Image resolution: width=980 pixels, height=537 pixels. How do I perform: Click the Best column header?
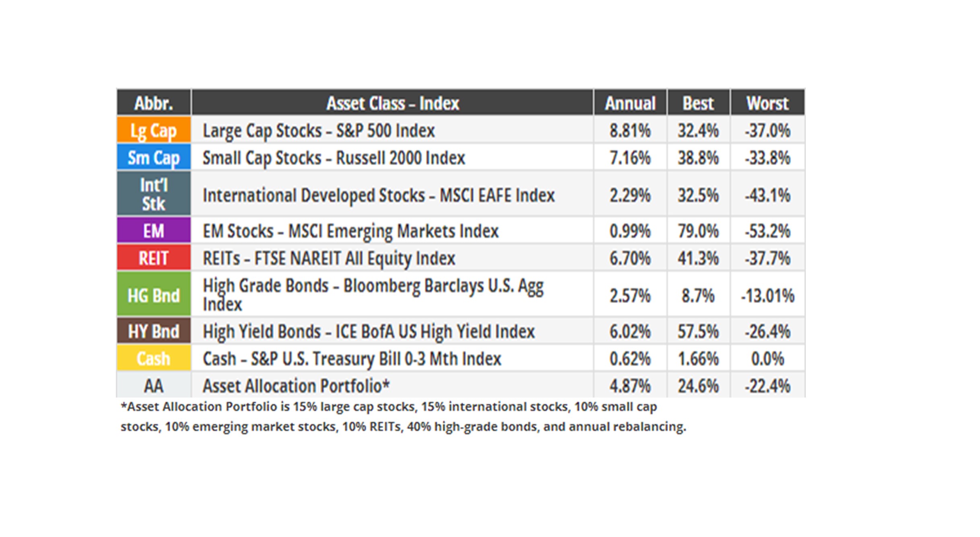tap(698, 103)
